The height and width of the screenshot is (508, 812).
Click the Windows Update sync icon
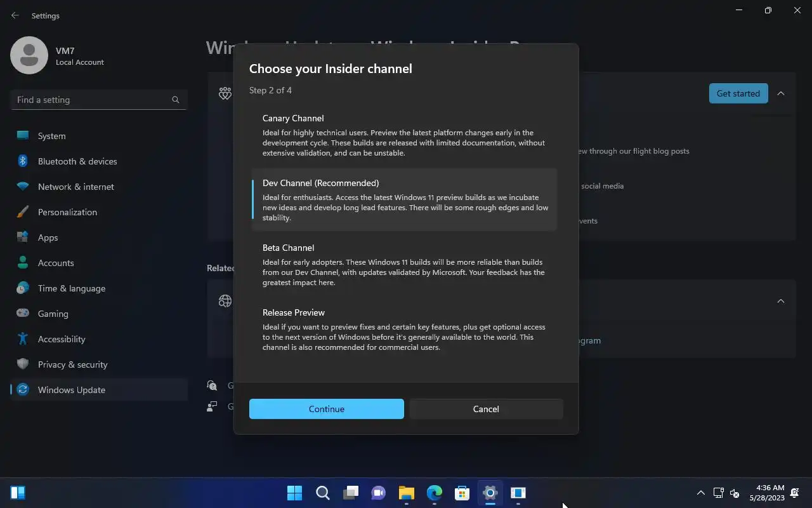[23, 390]
